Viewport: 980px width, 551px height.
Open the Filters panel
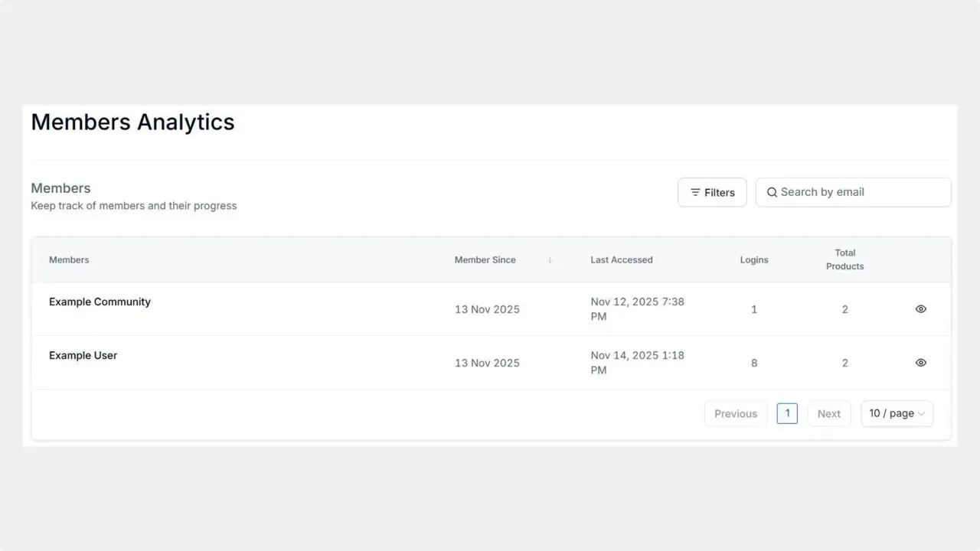[712, 192]
